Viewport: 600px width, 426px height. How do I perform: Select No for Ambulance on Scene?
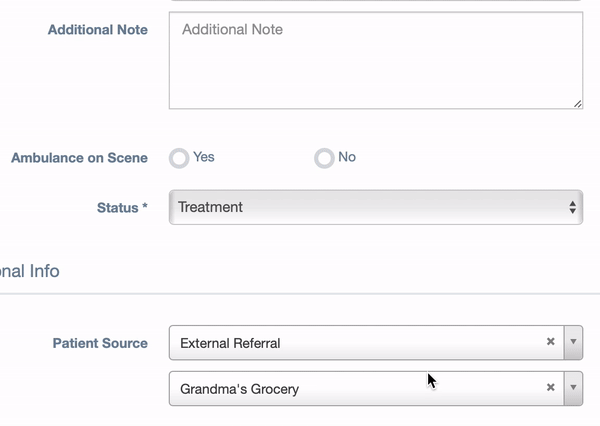point(324,158)
